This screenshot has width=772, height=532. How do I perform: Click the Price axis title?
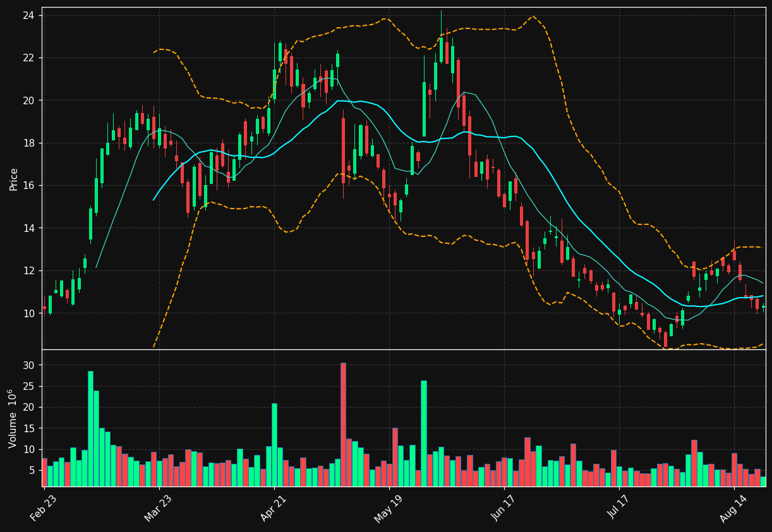pos(13,179)
